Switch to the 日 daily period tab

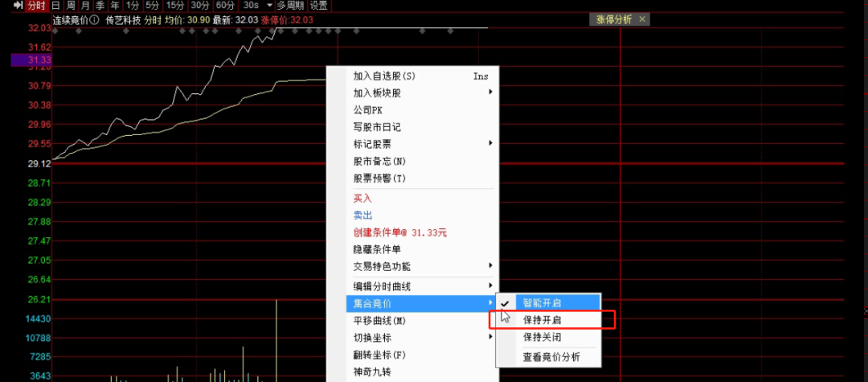tap(55, 6)
